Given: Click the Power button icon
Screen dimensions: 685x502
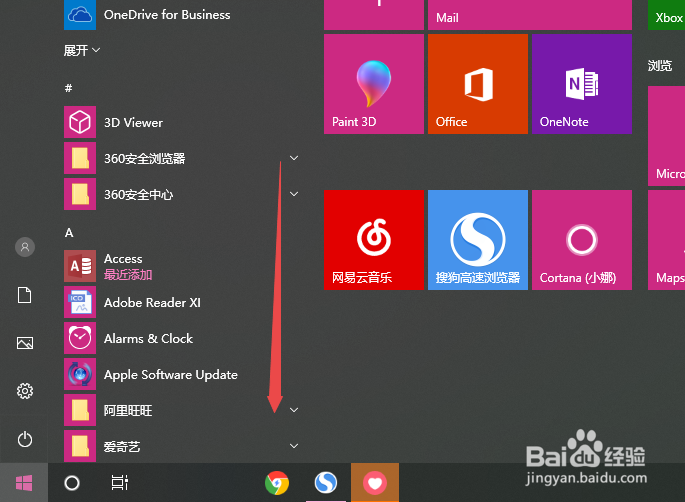Looking at the screenshot, I should coord(25,439).
